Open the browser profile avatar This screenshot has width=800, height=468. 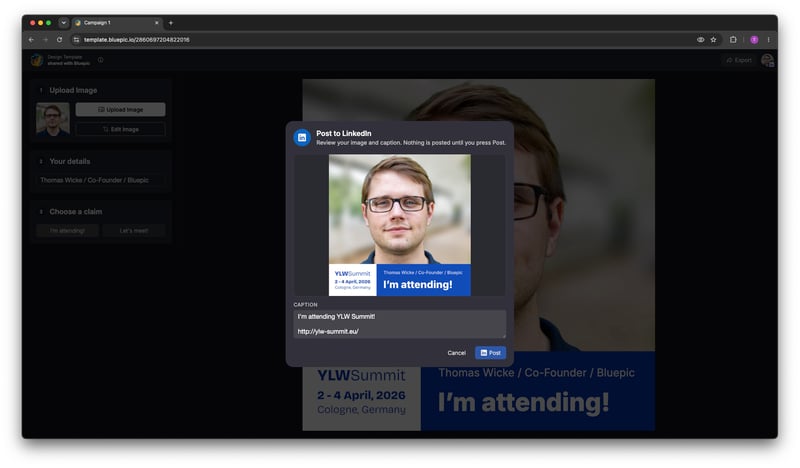754,39
